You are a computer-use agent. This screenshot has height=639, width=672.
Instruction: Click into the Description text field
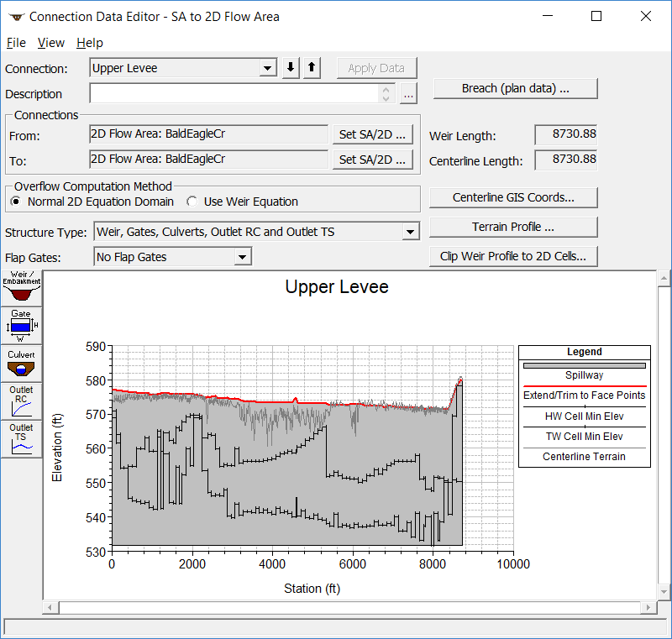235,94
